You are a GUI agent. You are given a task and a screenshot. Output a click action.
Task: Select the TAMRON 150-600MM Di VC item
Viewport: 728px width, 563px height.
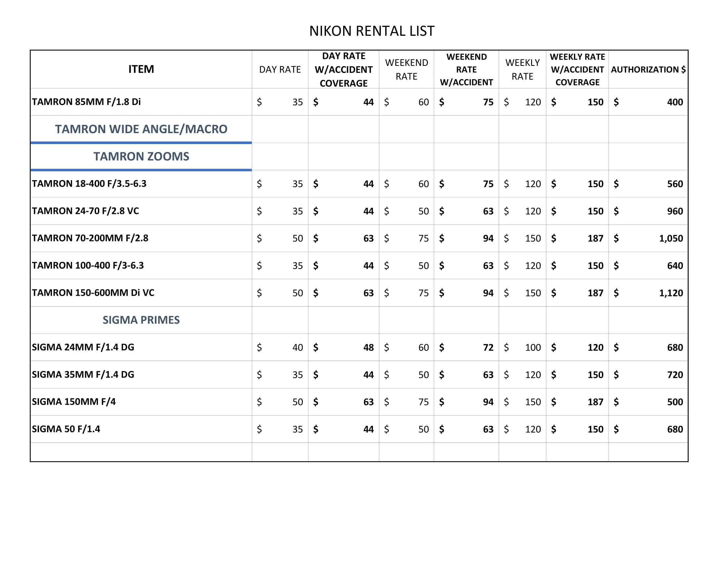(x=93, y=293)
